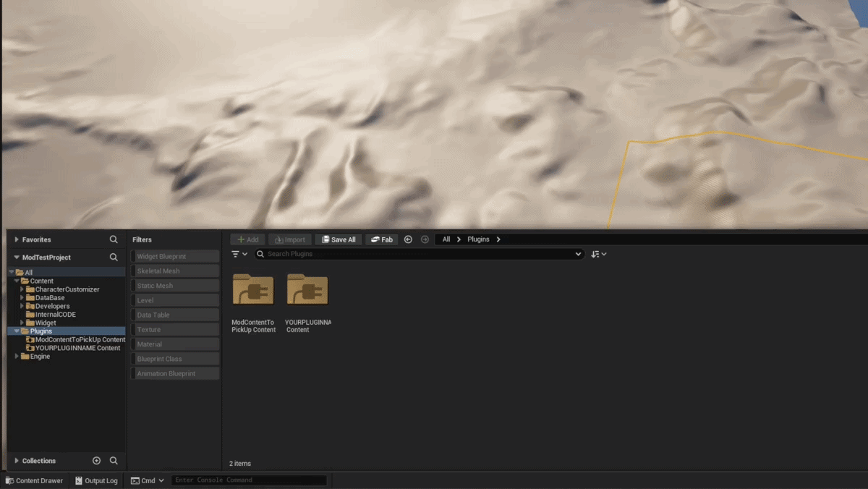Select YOURPLUGINNAME Content in the tree
The width and height of the screenshot is (868, 489).
pyautogui.click(x=73, y=348)
